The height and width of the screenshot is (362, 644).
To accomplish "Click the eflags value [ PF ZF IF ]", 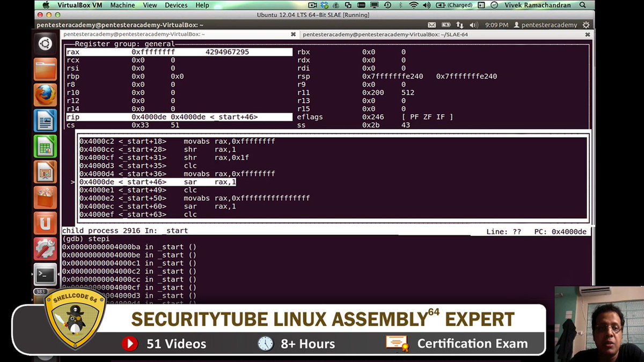I will pos(427,117).
